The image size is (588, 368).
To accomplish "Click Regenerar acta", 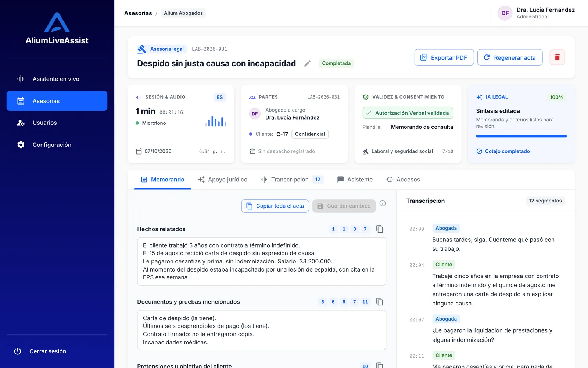I will (510, 57).
